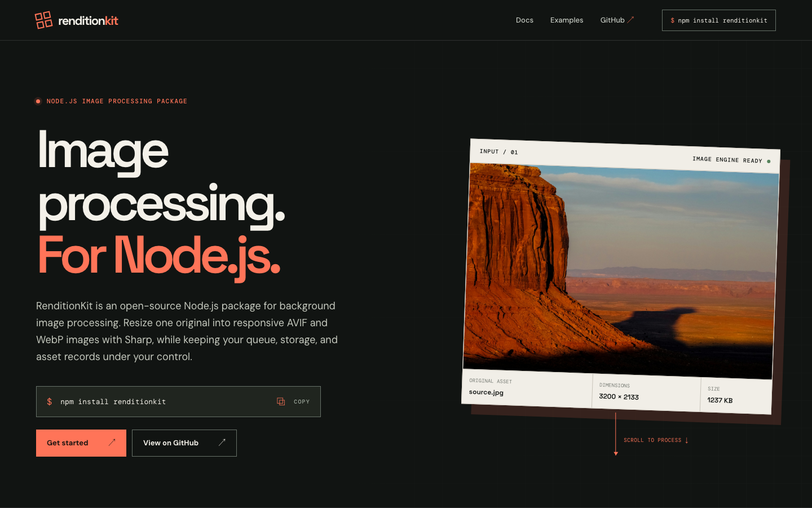Click the down arrow after Scroll to Process

686,440
